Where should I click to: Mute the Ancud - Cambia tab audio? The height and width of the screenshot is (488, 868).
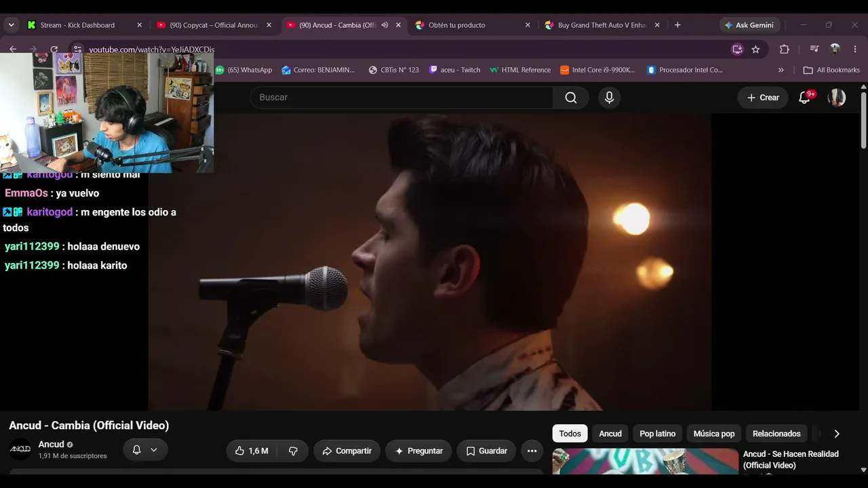pos(384,25)
